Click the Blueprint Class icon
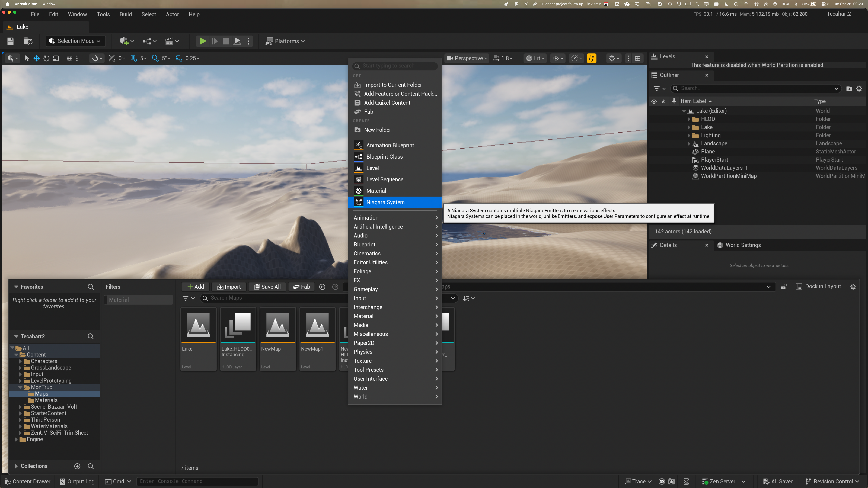The image size is (868, 488). click(x=358, y=157)
